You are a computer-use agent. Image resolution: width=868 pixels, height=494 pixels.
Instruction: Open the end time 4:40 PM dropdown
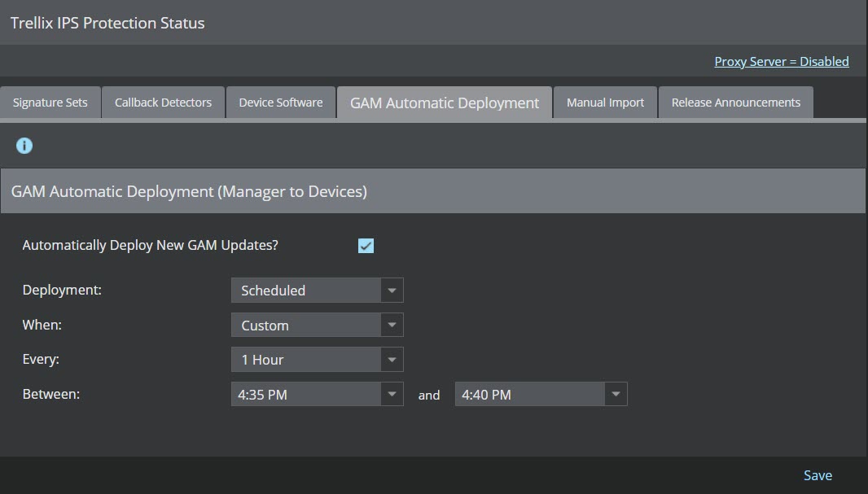pyautogui.click(x=541, y=395)
